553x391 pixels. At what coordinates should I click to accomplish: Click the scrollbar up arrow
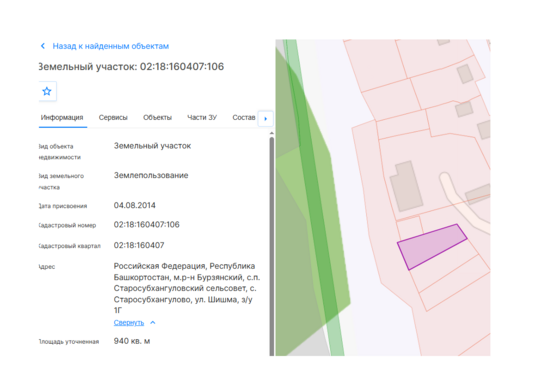272,133
